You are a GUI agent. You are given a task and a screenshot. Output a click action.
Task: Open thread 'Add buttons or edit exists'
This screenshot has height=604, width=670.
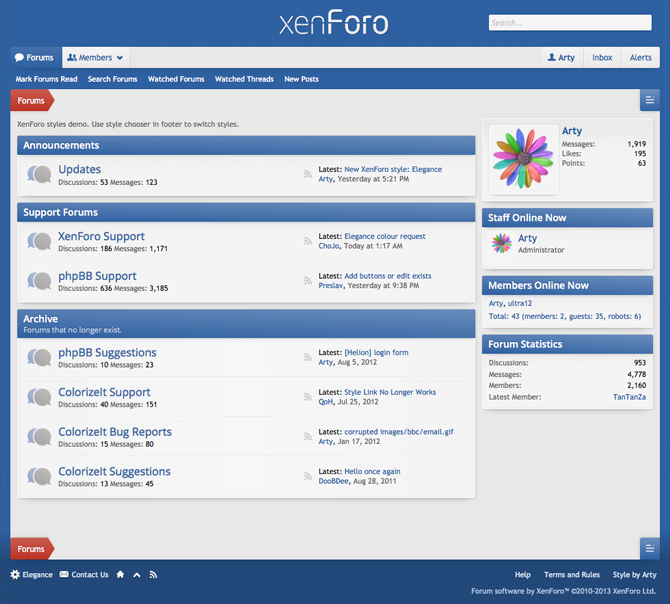pos(388,276)
